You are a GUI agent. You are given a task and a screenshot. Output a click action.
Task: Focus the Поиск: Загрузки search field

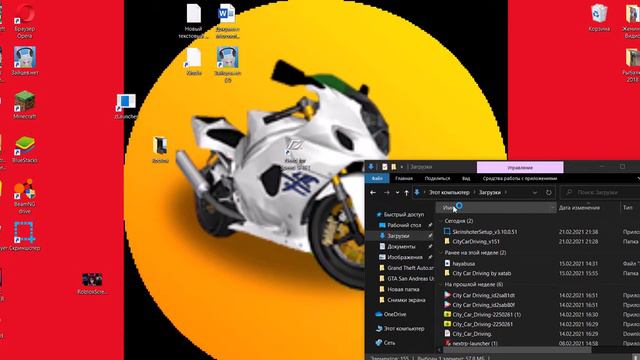pos(600,192)
